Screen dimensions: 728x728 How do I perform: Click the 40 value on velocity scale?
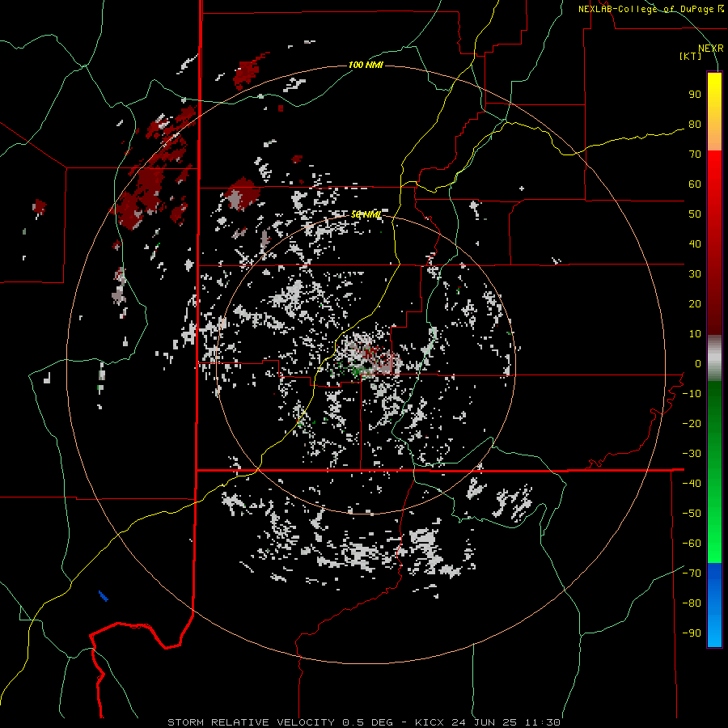695,244
